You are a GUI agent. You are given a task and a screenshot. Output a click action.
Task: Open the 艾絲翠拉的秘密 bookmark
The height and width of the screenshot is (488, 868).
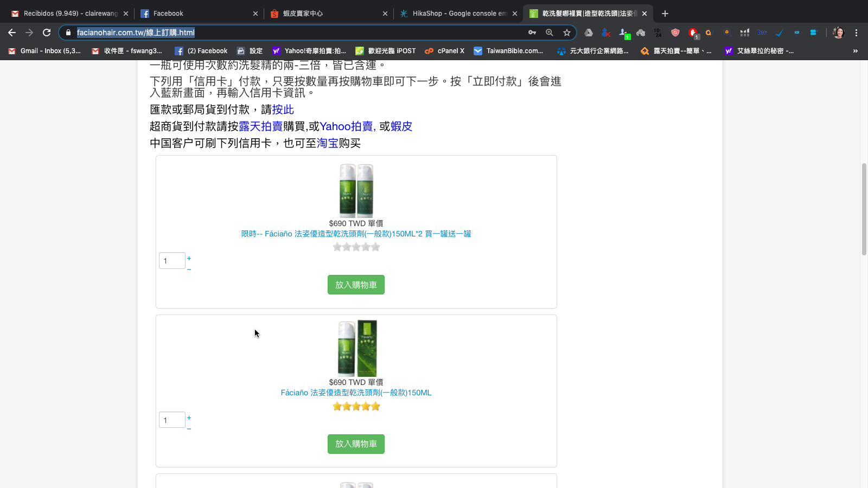[x=759, y=51]
